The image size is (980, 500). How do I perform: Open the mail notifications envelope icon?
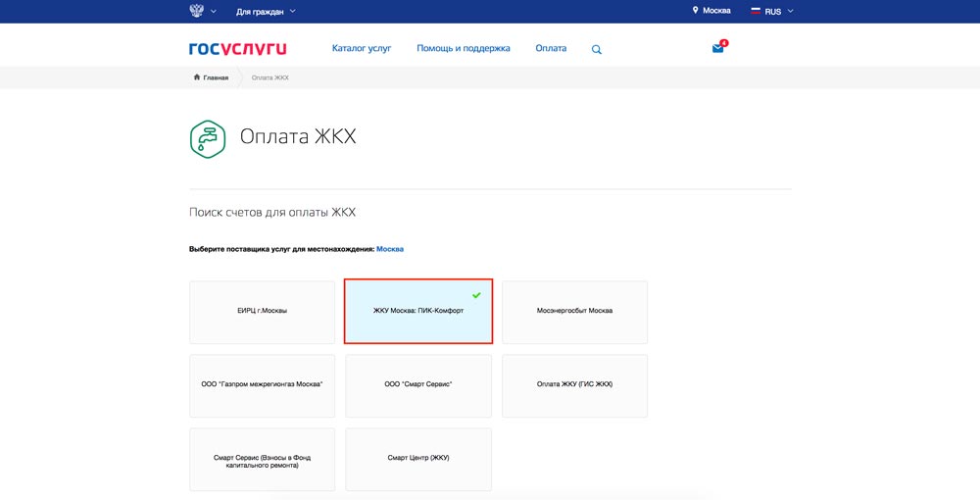click(718, 48)
